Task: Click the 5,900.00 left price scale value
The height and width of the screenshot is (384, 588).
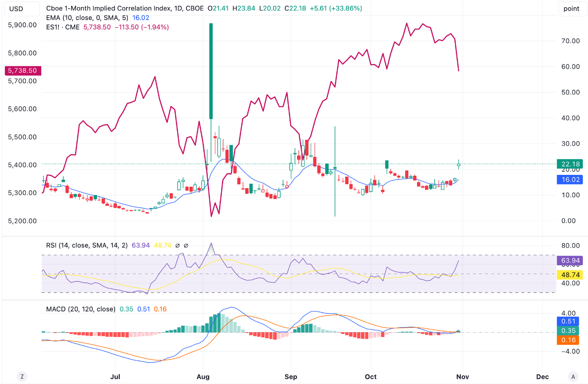Action: [22, 25]
